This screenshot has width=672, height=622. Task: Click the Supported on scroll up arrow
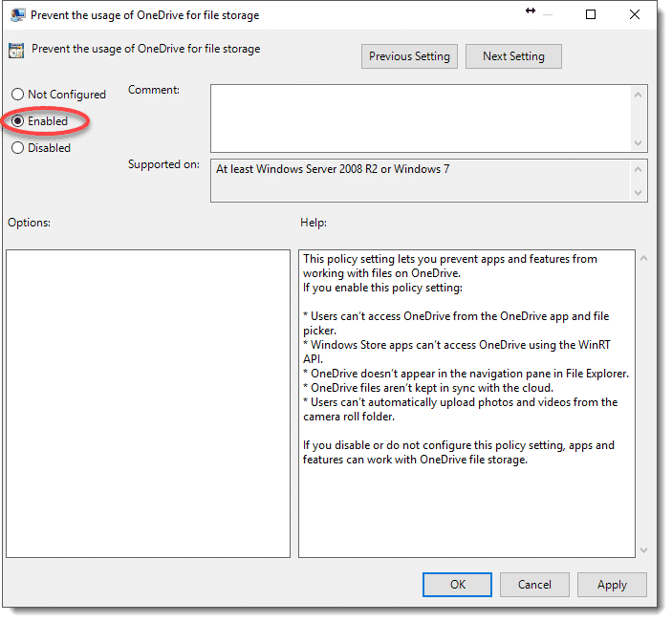(639, 169)
